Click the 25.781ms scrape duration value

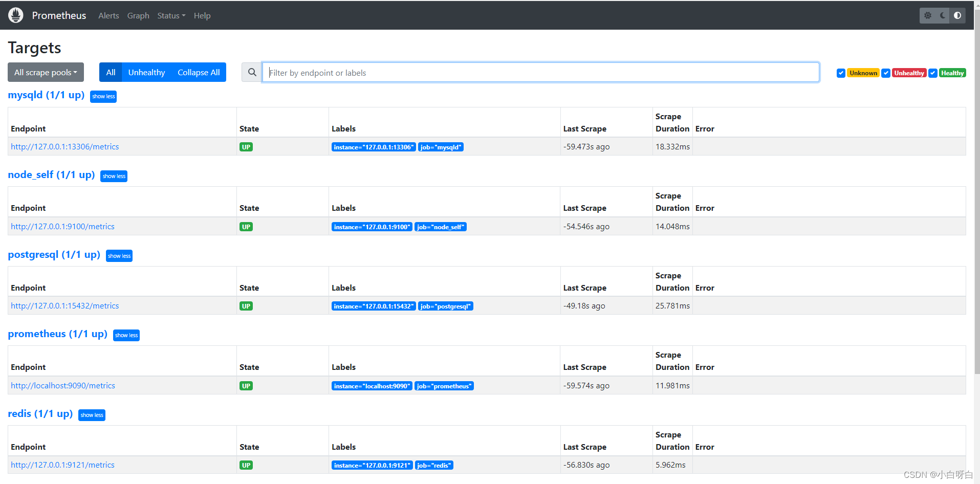click(x=672, y=306)
